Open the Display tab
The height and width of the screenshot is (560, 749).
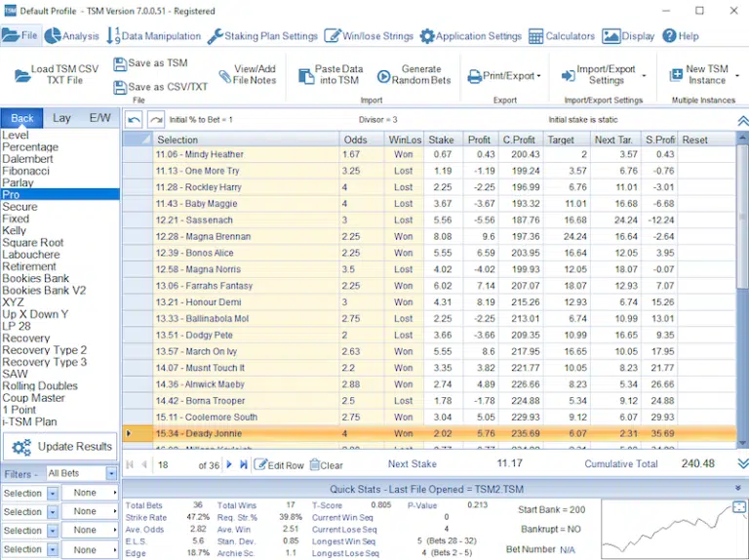click(628, 36)
